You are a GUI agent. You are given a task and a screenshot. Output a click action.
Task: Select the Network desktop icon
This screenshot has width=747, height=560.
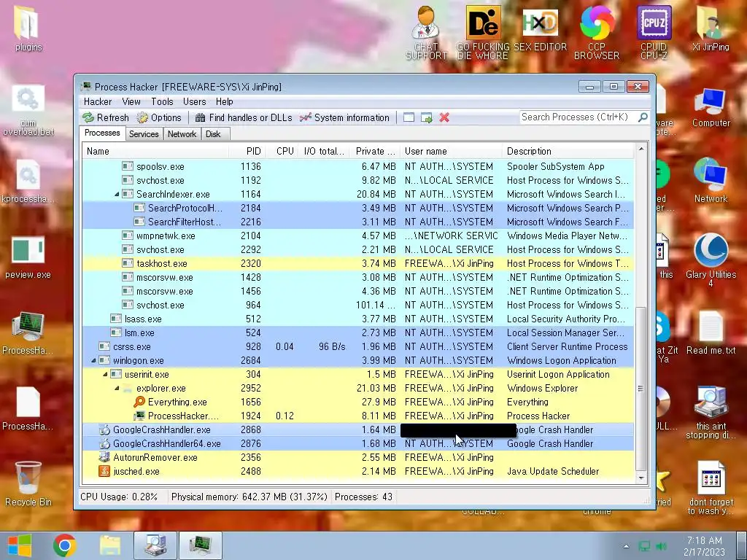click(x=711, y=181)
